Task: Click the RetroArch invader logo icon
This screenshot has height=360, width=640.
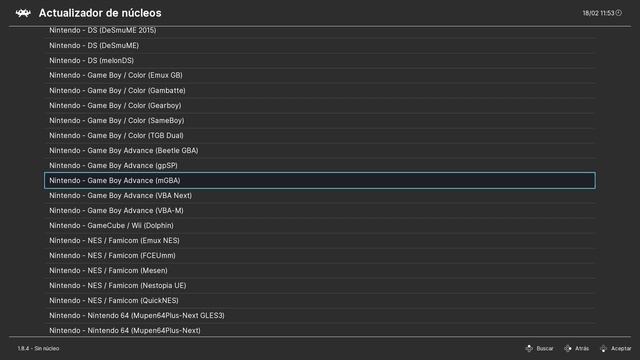Action: (x=23, y=13)
